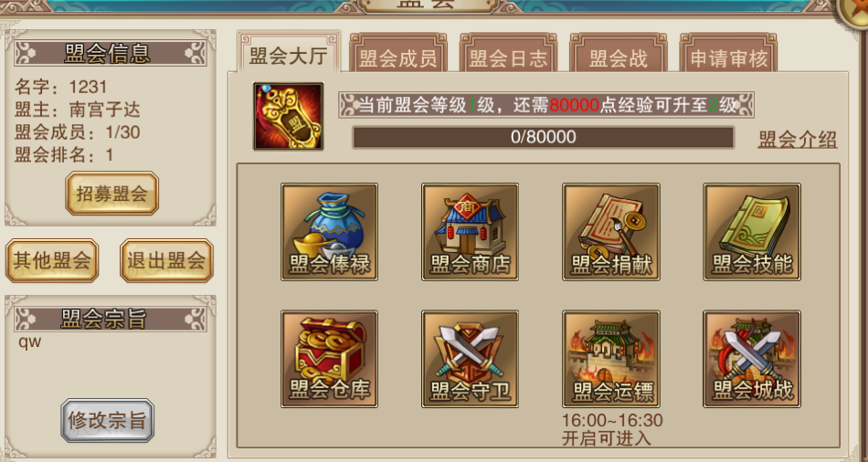This screenshot has width=868, height=462.
Task: Click the 招募盟会 button
Action: click(111, 193)
